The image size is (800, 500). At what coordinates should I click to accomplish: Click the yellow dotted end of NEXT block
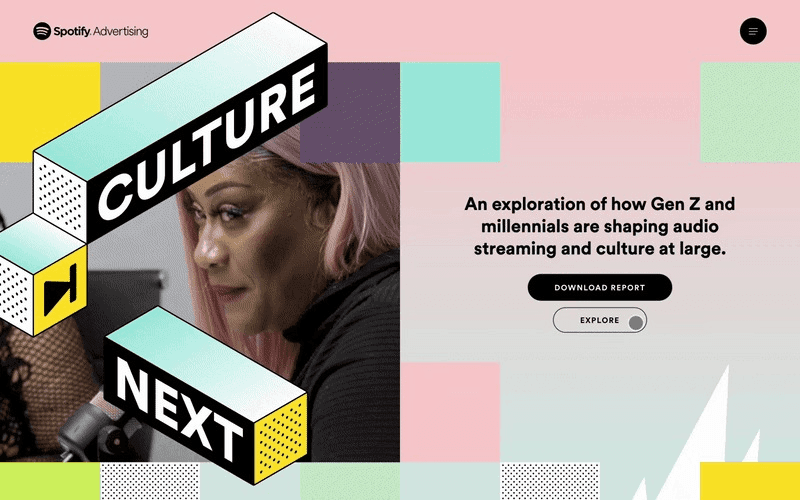pos(281,438)
